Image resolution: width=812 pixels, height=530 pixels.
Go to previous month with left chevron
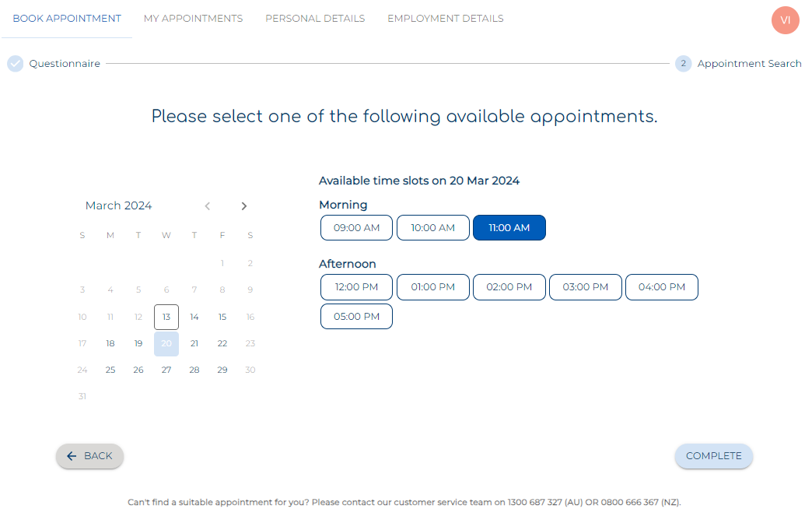coord(207,205)
